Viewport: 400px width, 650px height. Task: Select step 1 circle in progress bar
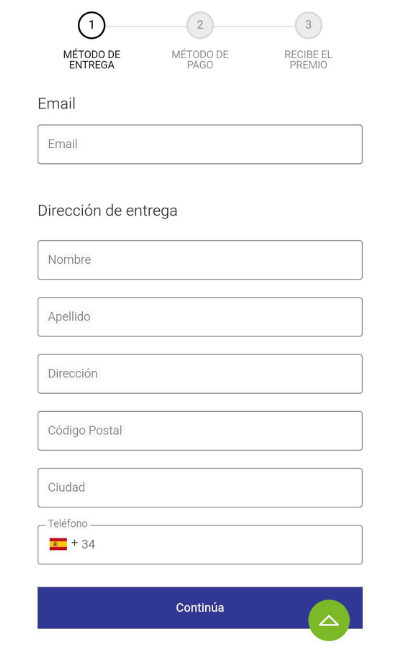(92, 25)
